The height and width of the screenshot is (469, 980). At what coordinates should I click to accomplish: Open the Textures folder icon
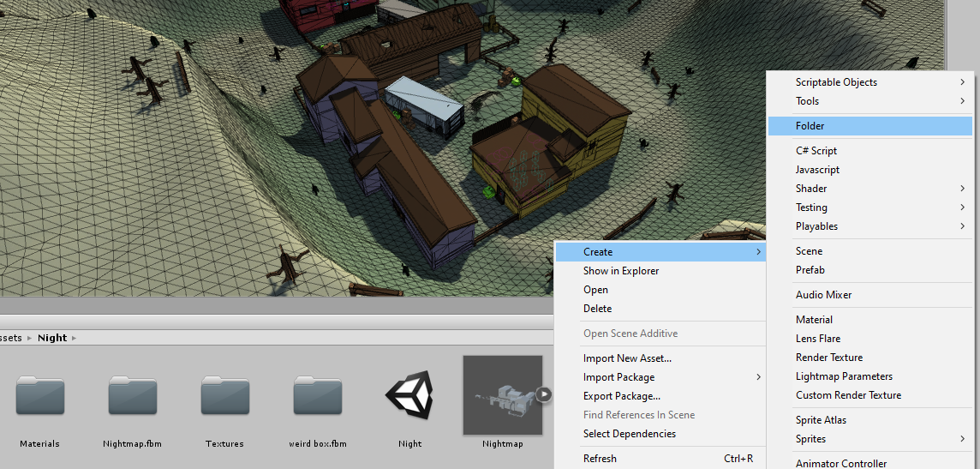tap(225, 394)
